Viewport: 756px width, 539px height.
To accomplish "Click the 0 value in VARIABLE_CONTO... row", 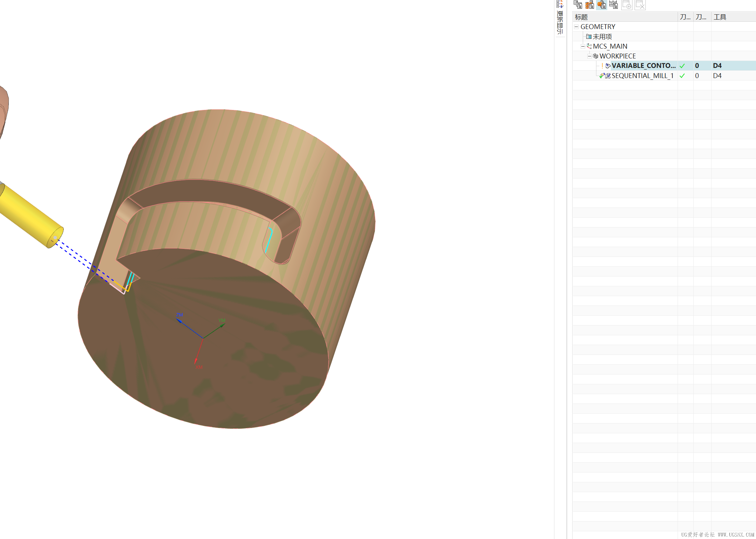I will [x=697, y=65].
